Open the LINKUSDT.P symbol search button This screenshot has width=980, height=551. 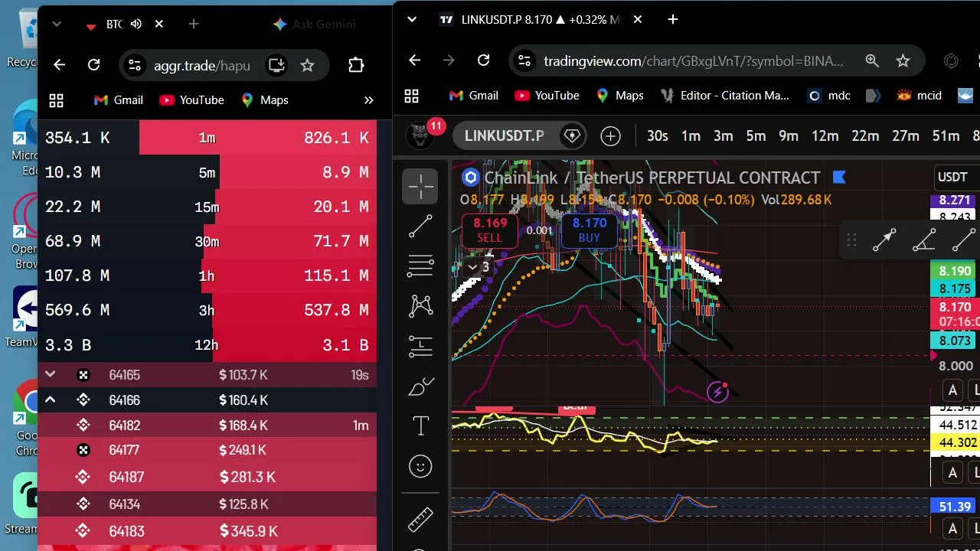[x=505, y=136]
